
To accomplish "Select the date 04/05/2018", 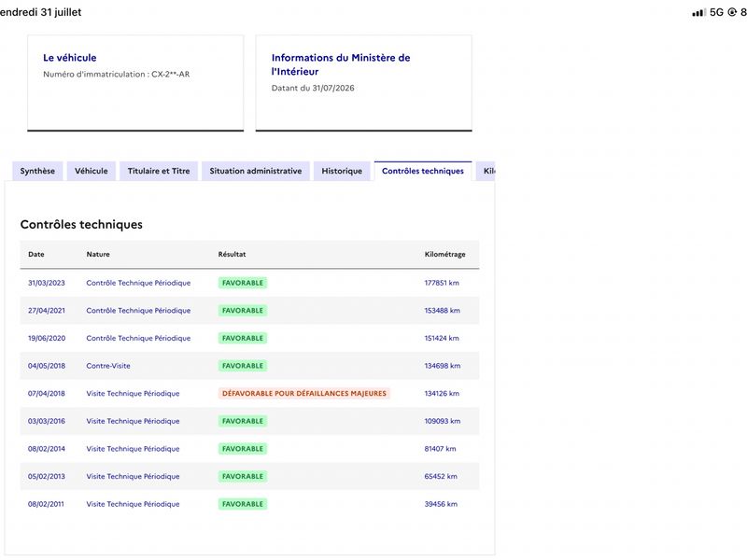I will [47, 366].
